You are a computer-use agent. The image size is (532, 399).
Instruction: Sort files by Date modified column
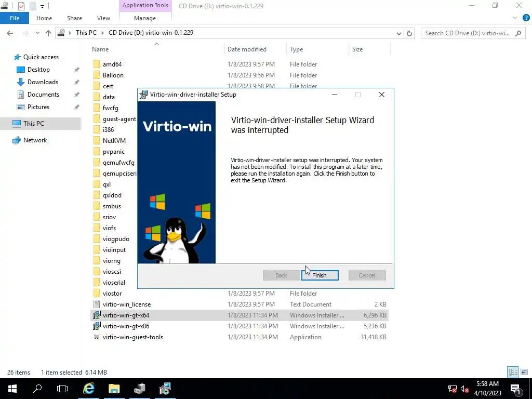point(247,49)
